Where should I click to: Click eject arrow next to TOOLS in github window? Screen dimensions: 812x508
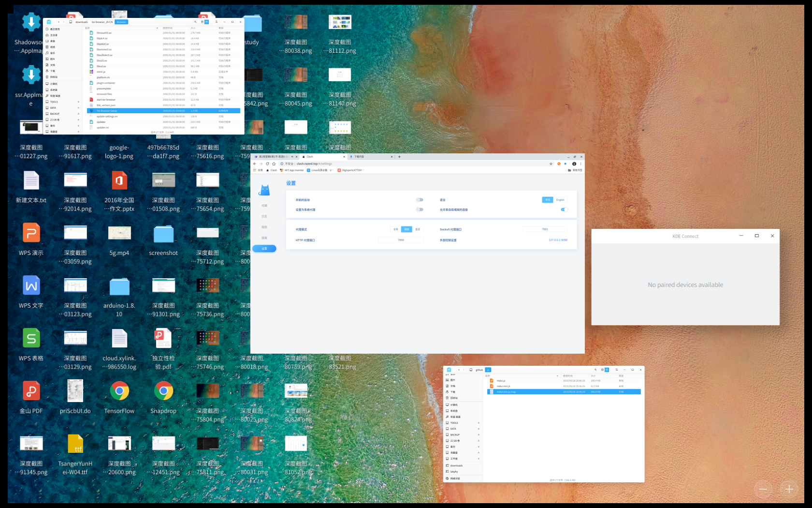[x=478, y=423]
